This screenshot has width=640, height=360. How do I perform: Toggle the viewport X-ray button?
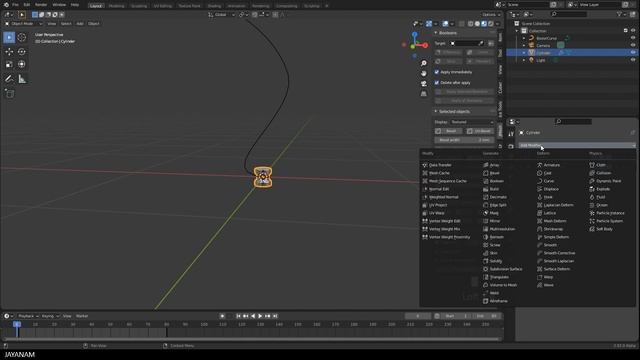[462, 24]
